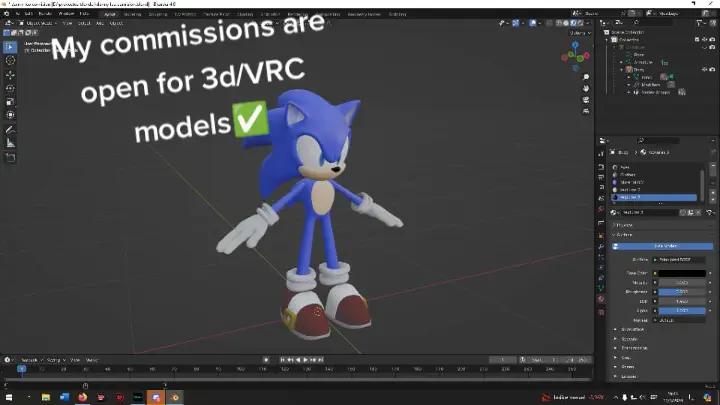The width and height of the screenshot is (720, 405).
Task: Select the Scale tool
Action: (x=10, y=102)
